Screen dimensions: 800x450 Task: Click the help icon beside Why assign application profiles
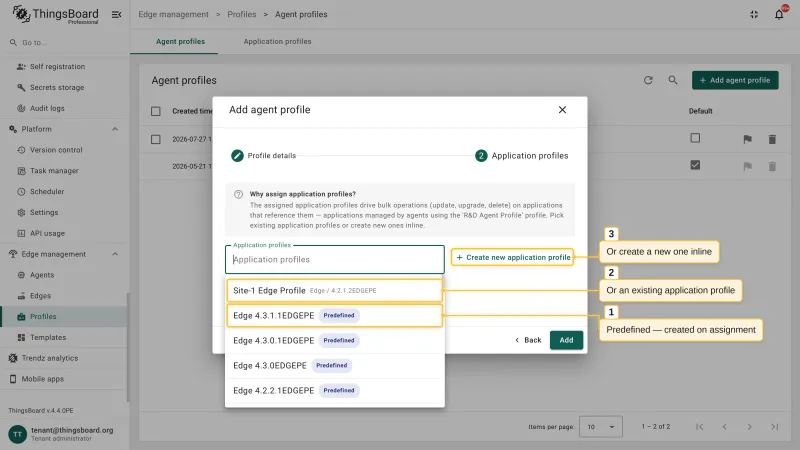coord(238,194)
